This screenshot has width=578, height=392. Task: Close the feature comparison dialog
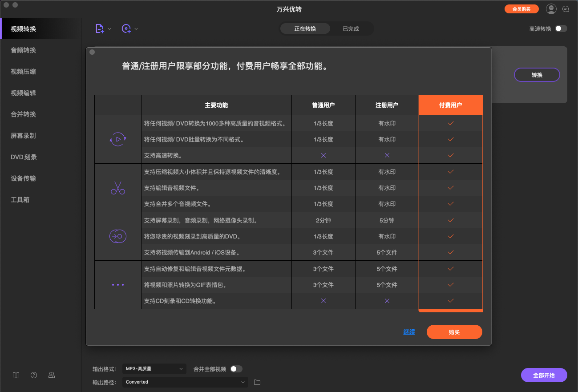[x=92, y=52]
